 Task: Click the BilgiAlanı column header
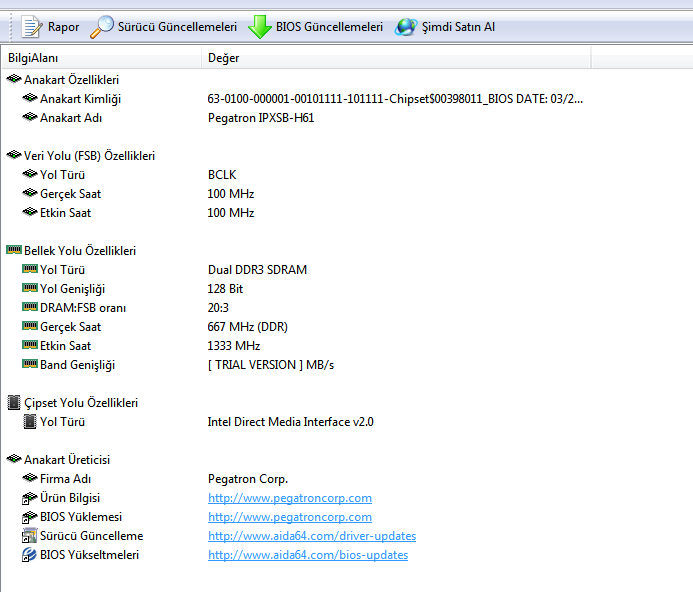[102, 58]
